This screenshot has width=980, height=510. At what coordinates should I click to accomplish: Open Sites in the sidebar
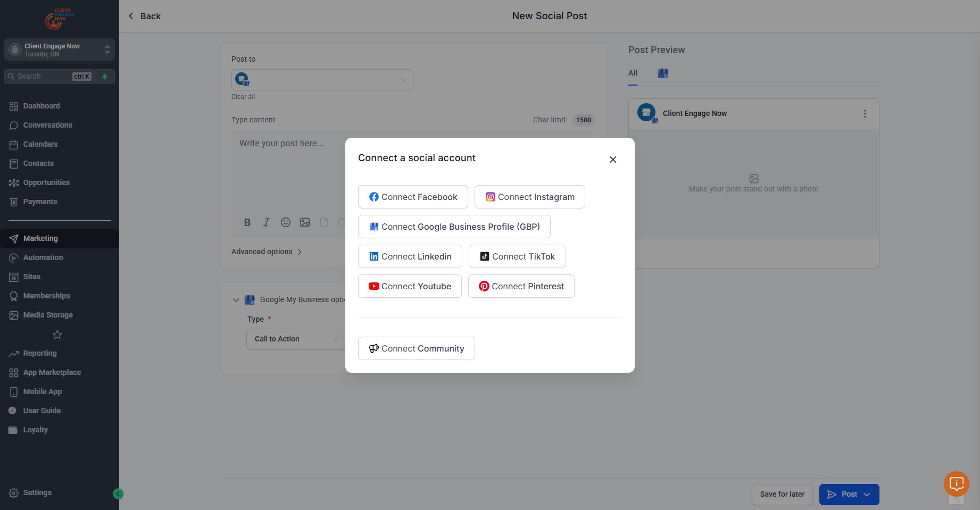tap(60, 277)
